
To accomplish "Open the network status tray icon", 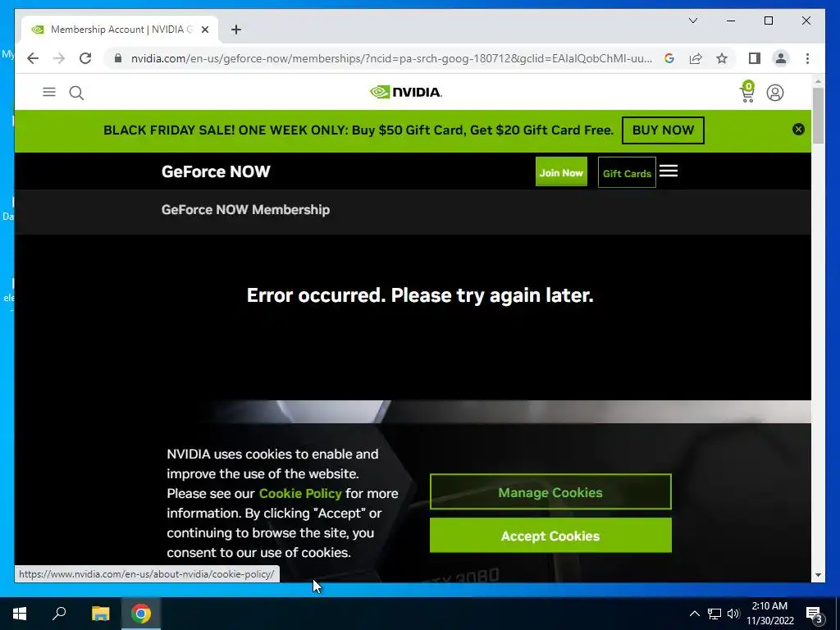I will pos(714,614).
